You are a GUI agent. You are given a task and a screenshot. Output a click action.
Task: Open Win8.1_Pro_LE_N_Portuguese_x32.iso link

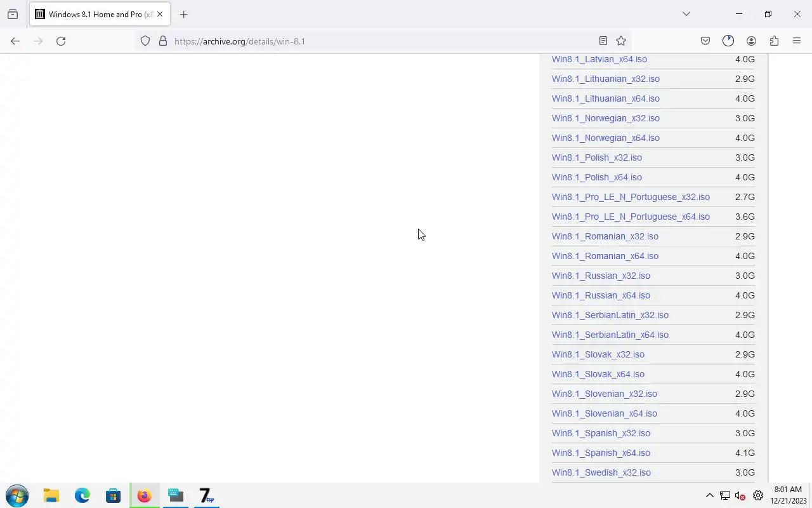[x=631, y=197]
